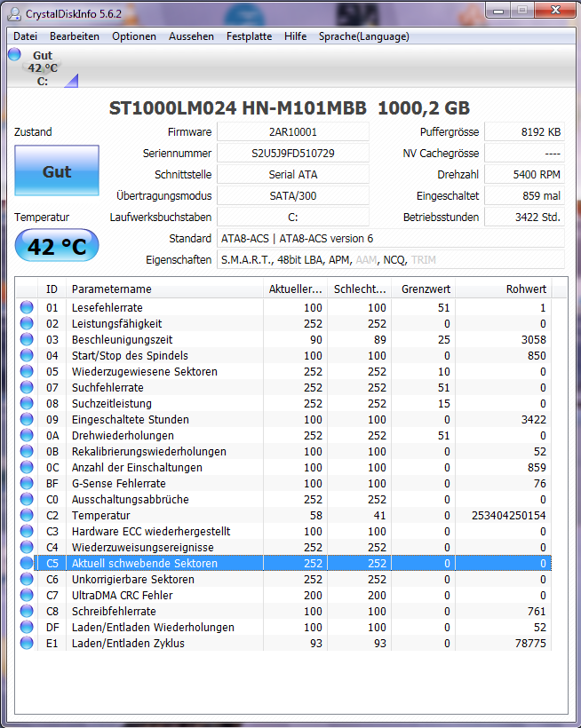Click the Firmware field showing 2AR10001
This screenshot has height=728, width=581.
293,132
